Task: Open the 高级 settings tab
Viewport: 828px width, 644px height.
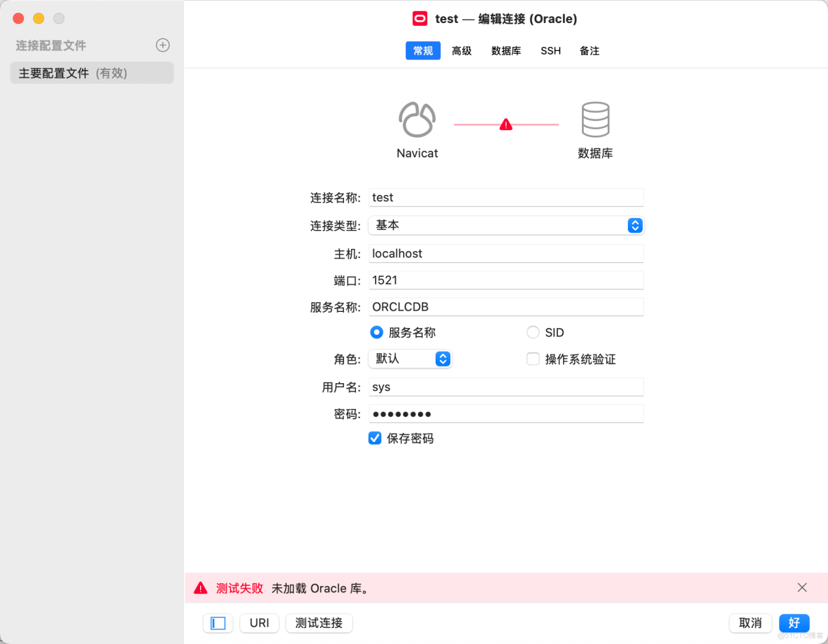Action: pos(462,50)
